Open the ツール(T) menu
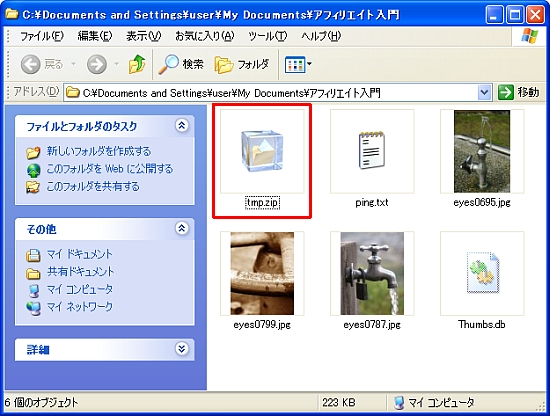This screenshot has width=550, height=416. point(267,36)
